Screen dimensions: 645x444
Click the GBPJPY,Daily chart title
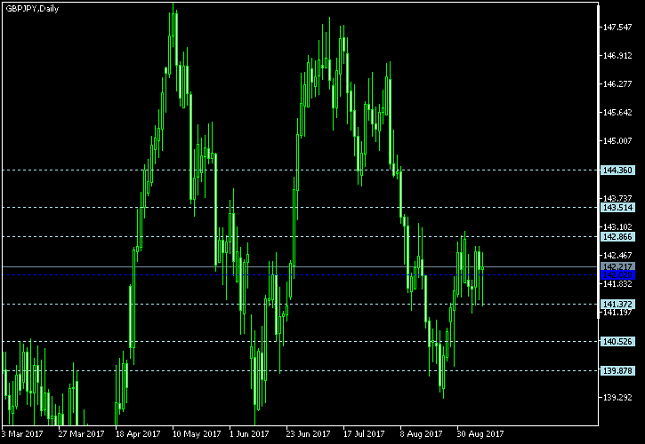click(x=32, y=9)
